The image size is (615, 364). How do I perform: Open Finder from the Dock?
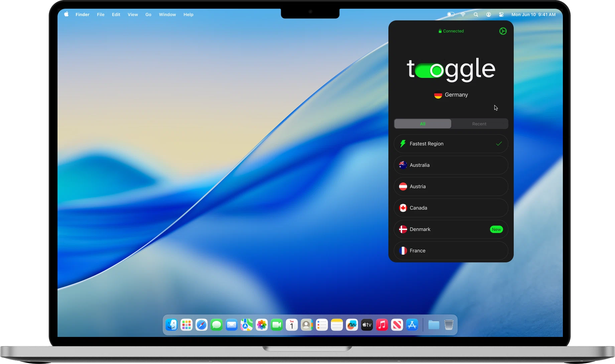click(x=171, y=325)
